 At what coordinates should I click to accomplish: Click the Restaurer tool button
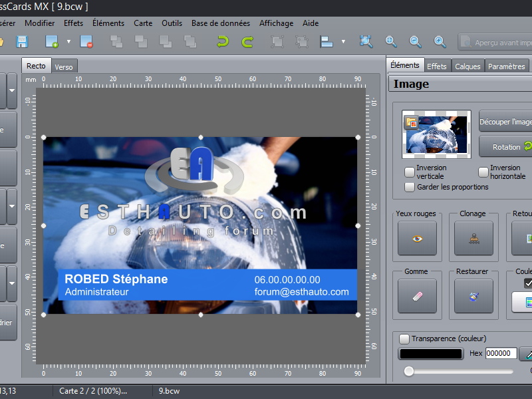473,296
